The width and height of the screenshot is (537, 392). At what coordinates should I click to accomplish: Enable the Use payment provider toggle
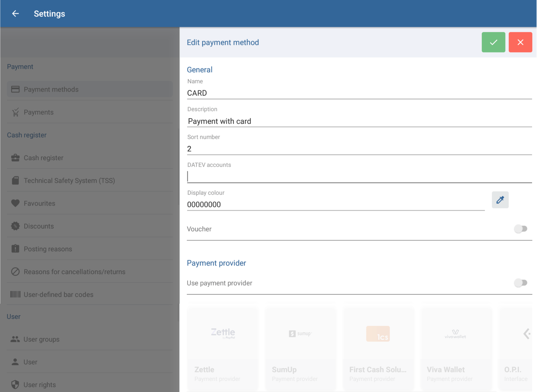point(521,283)
